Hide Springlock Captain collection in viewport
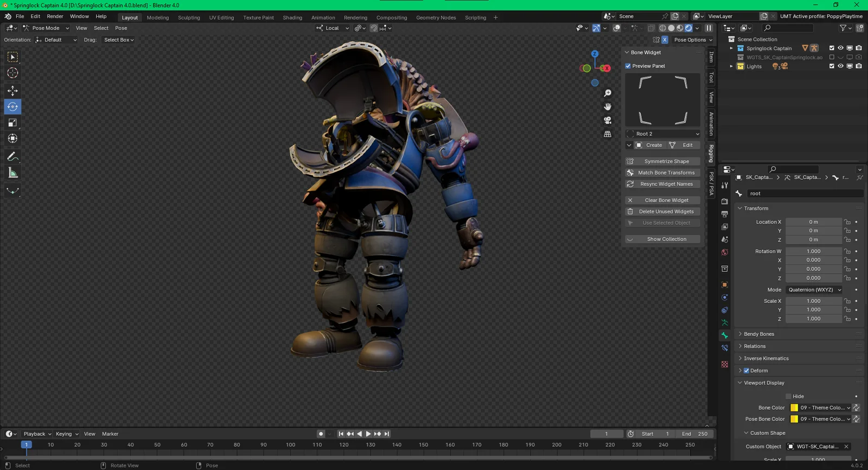The image size is (868, 470). (x=840, y=48)
